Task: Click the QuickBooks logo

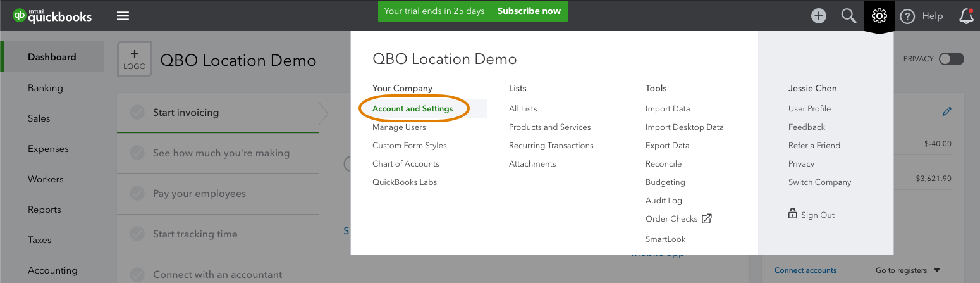Action: click(x=52, y=15)
